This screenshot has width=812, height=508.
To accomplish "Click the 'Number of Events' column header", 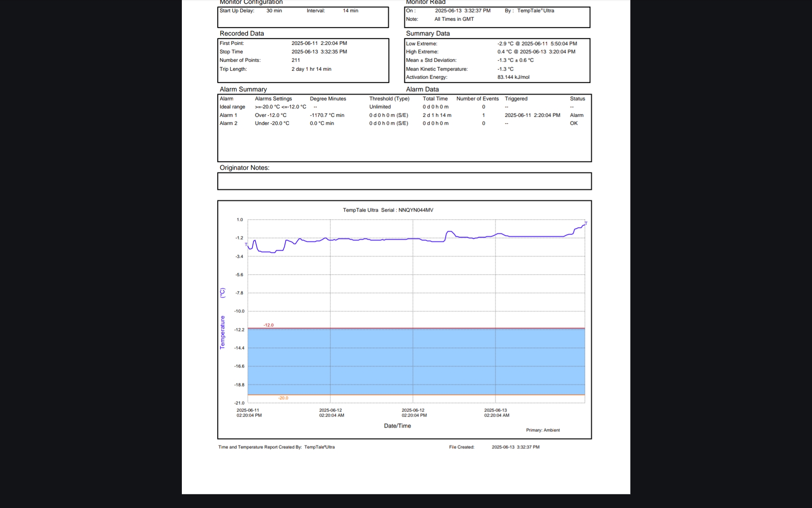I will (477, 99).
